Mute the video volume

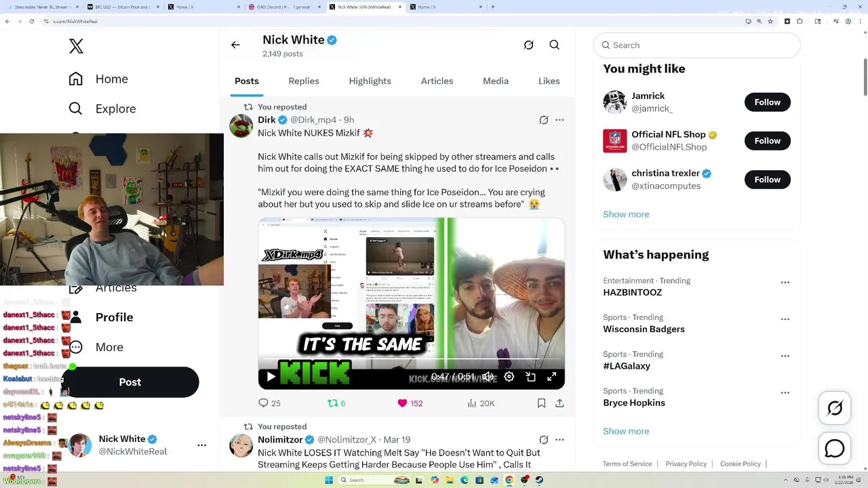pos(488,377)
